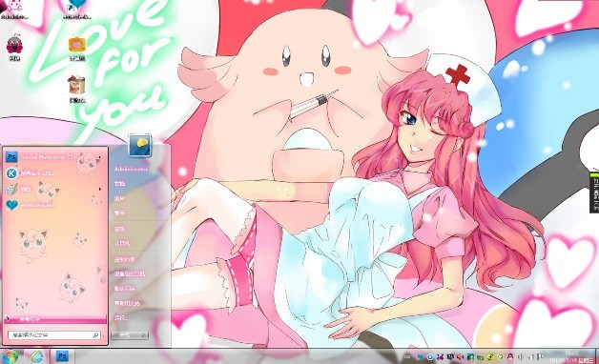Open Games in Start menu
The width and height of the screenshot is (599, 364).
pyautogui.click(x=119, y=229)
